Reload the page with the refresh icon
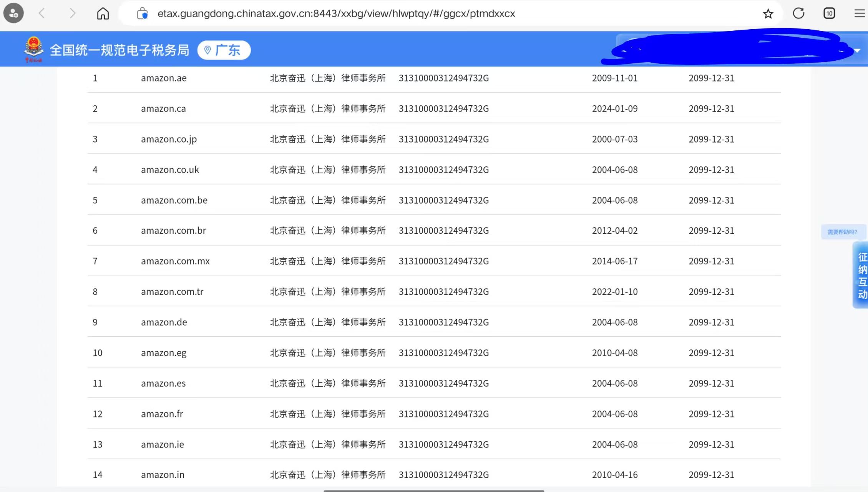868x492 pixels. [798, 13]
